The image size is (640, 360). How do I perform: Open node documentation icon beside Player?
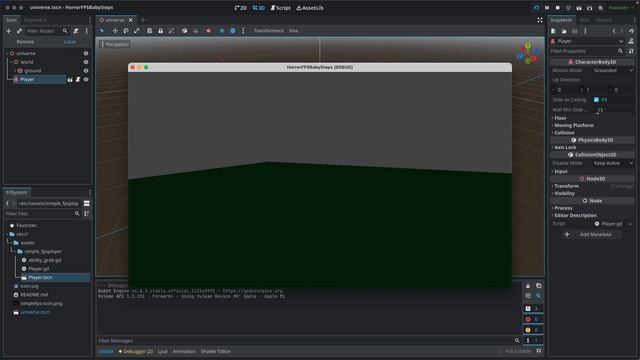pos(631,41)
